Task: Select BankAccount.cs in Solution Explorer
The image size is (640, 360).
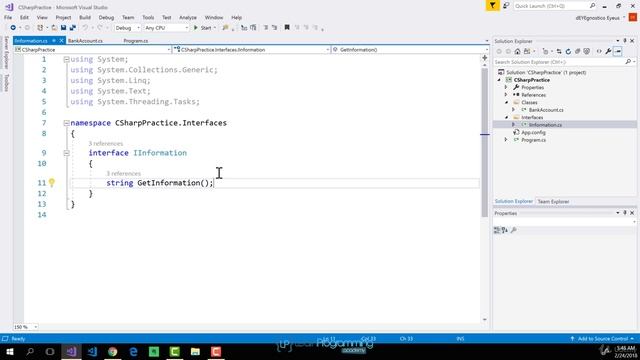Action: (x=546, y=110)
